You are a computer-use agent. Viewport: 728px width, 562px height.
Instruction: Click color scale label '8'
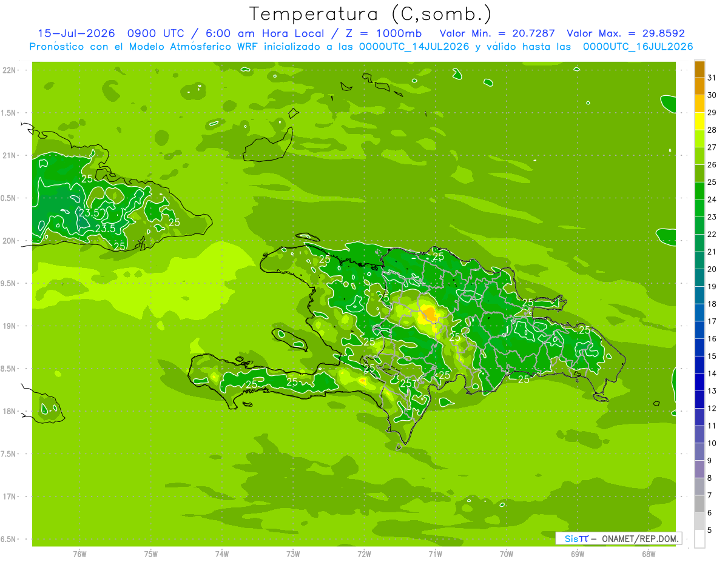coord(709,478)
